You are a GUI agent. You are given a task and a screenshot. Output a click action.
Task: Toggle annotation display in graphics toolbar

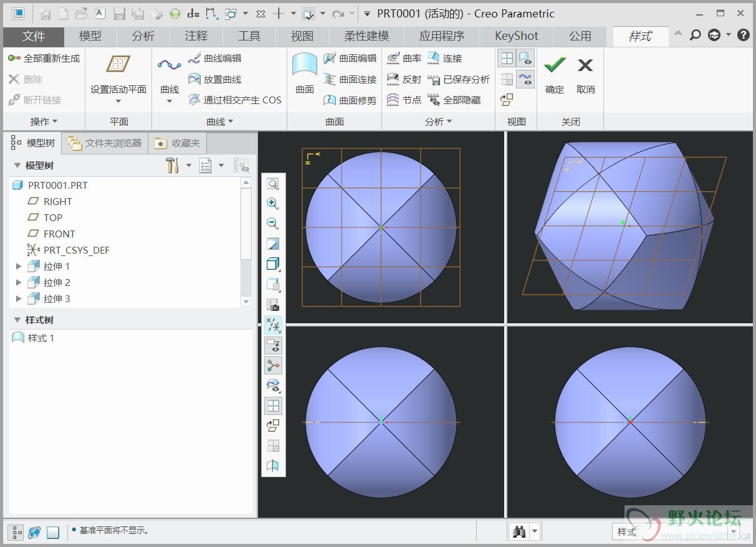273,345
